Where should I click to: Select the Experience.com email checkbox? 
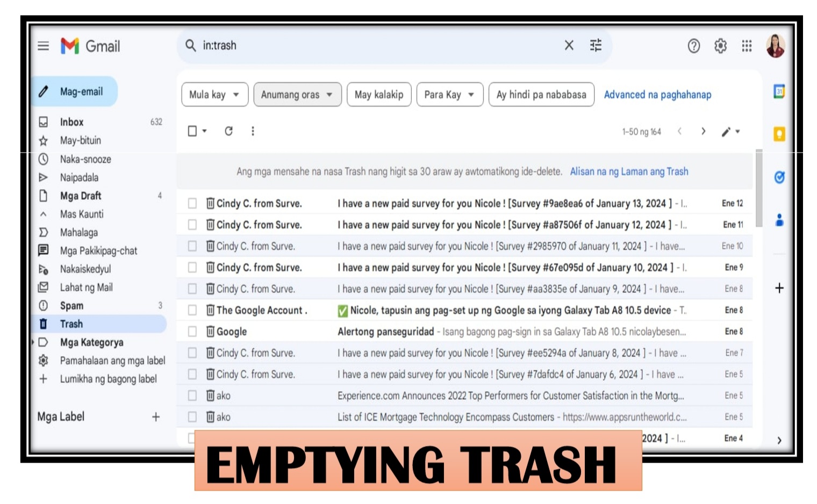pos(192,395)
